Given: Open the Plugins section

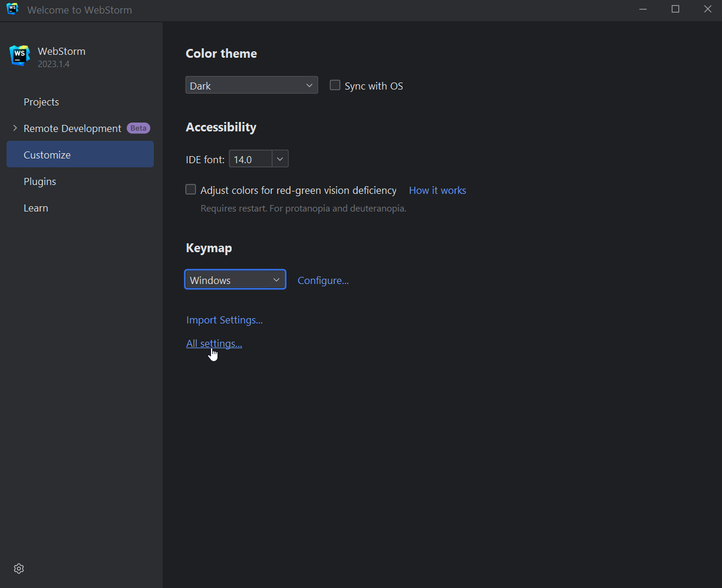Looking at the screenshot, I should pyautogui.click(x=39, y=181).
